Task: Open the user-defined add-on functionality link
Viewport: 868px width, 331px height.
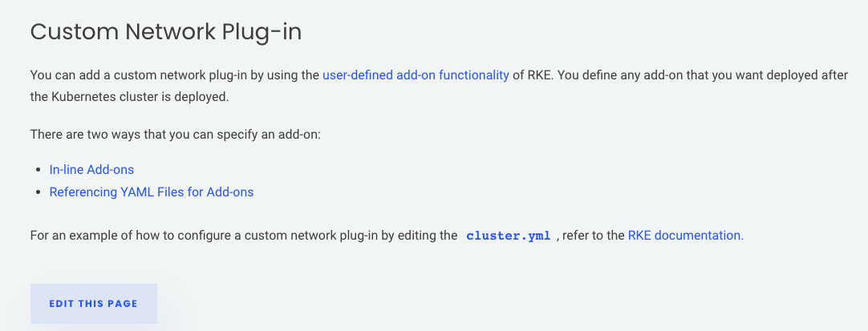Action: (x=416, y=75)
